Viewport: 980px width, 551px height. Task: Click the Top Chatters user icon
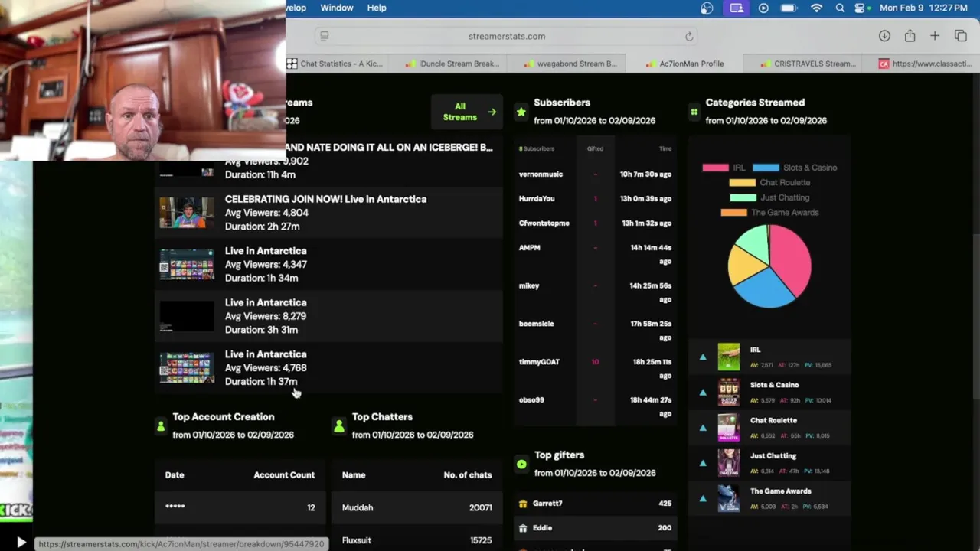(339, 426)
